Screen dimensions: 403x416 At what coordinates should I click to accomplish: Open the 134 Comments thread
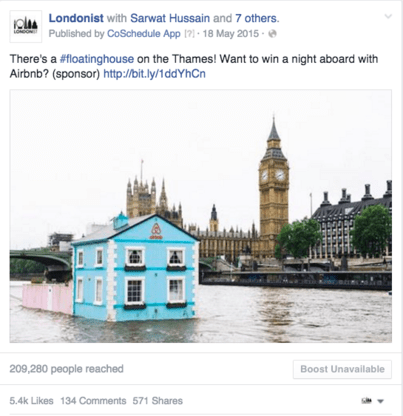click(93, 401)
